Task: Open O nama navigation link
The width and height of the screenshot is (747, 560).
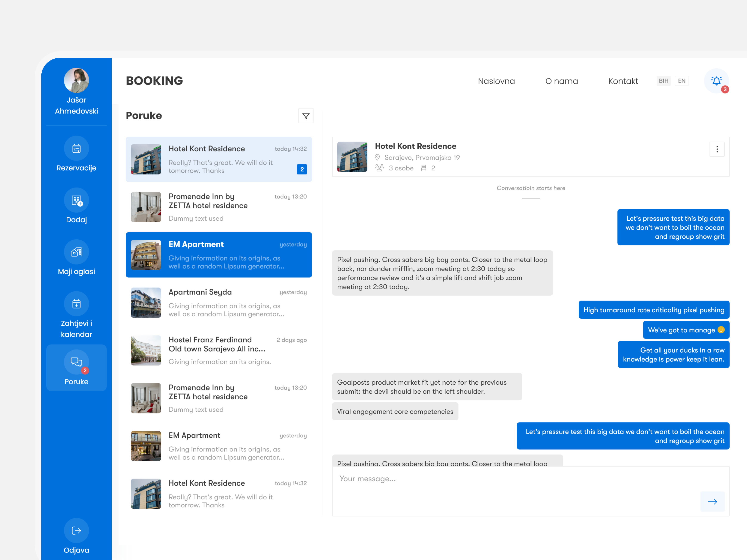Action: 562,81
